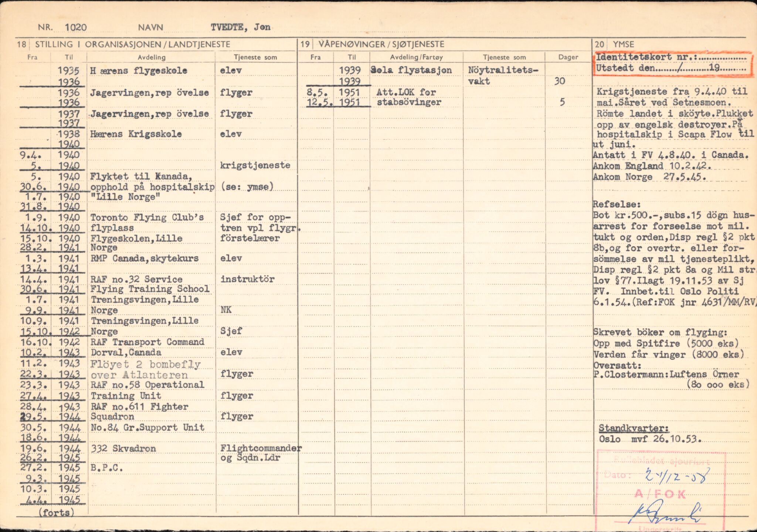Viewport: 757px width, 532px height.
Task: Select the entry Hærens flygeskole
Action: (x=139, y=70)
